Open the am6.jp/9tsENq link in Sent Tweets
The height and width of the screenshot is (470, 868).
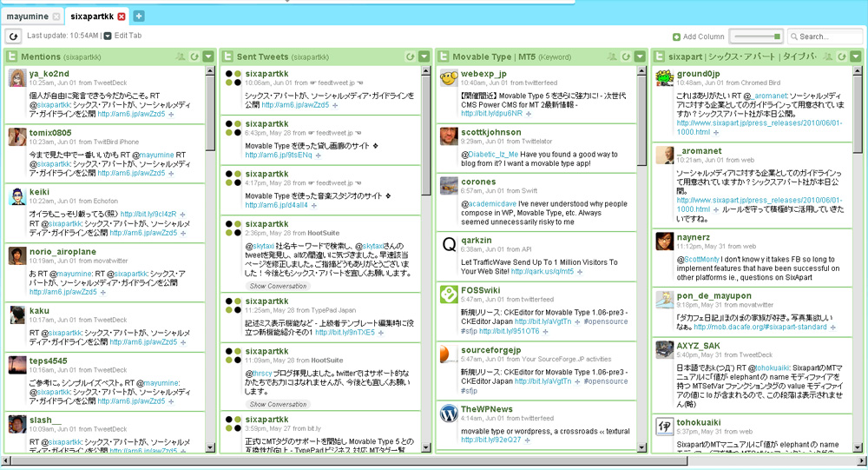(279, 156)
